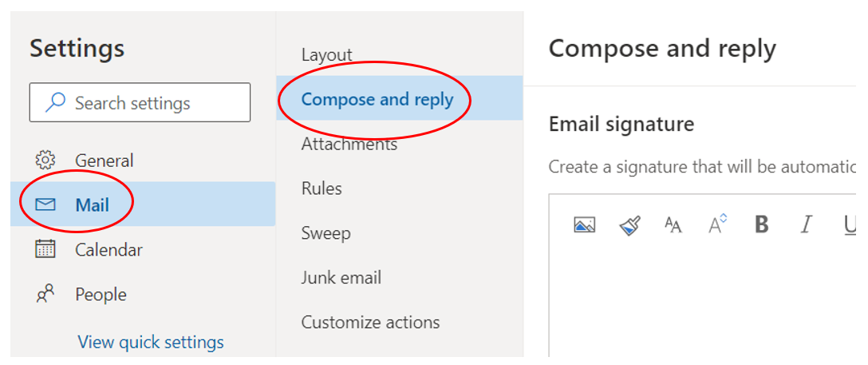Click the font size AA icon

673,225
